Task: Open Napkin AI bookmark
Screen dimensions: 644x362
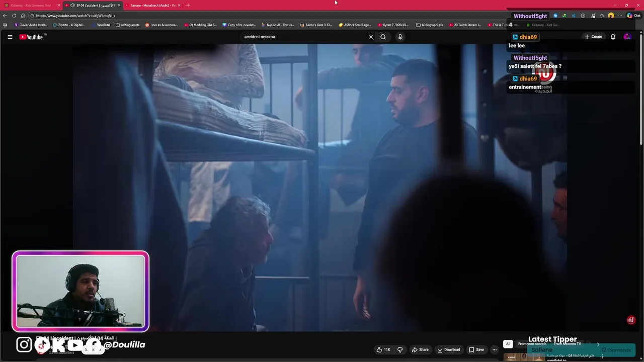Action: 278,25
